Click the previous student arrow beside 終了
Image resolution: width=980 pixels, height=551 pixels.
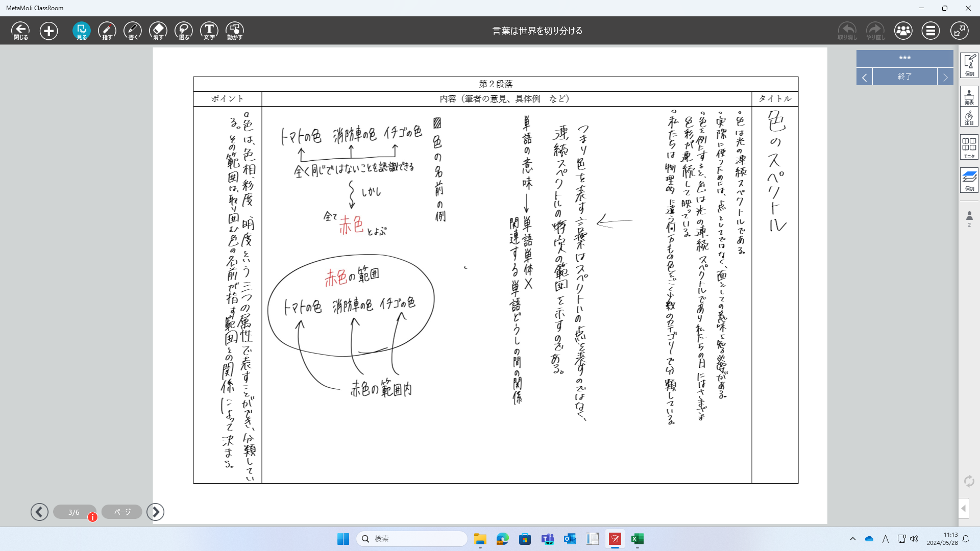864,77
